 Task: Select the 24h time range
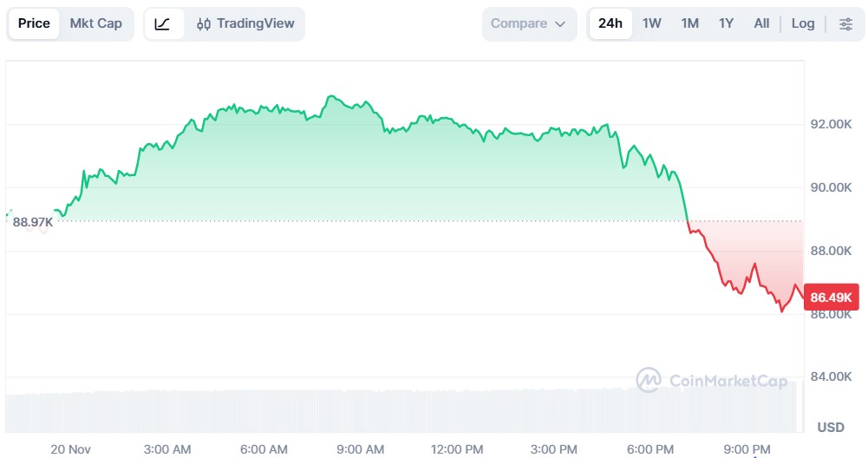click(610, 23)
